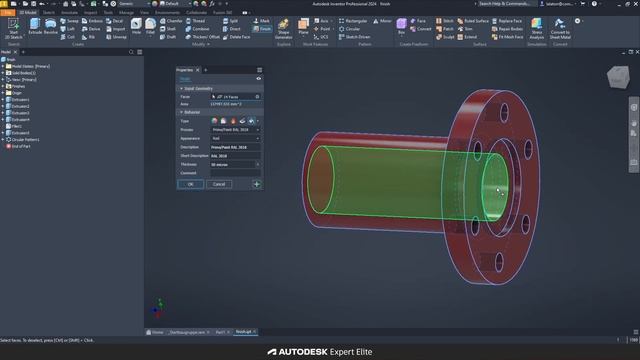The image size is (640, 360).
Task: Open the Type icons dropdown arrow
Action: (x=258, y=121)
